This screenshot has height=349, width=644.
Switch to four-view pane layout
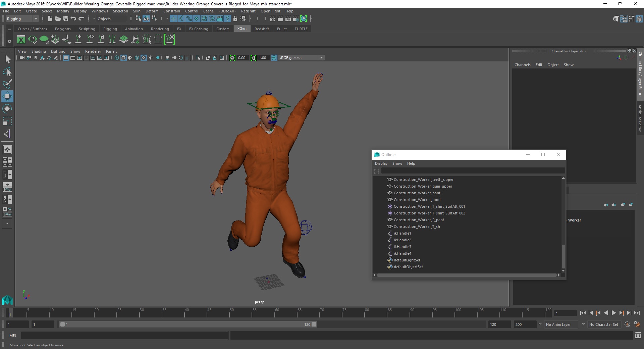7,162
